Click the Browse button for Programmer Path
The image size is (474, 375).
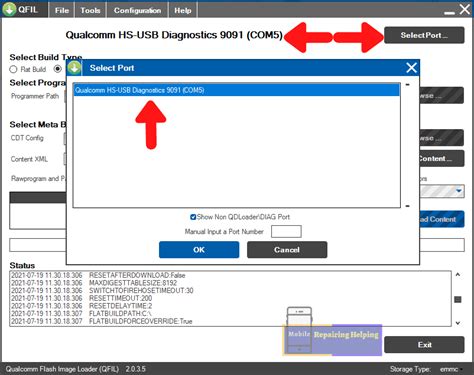(x=442, y=96)
